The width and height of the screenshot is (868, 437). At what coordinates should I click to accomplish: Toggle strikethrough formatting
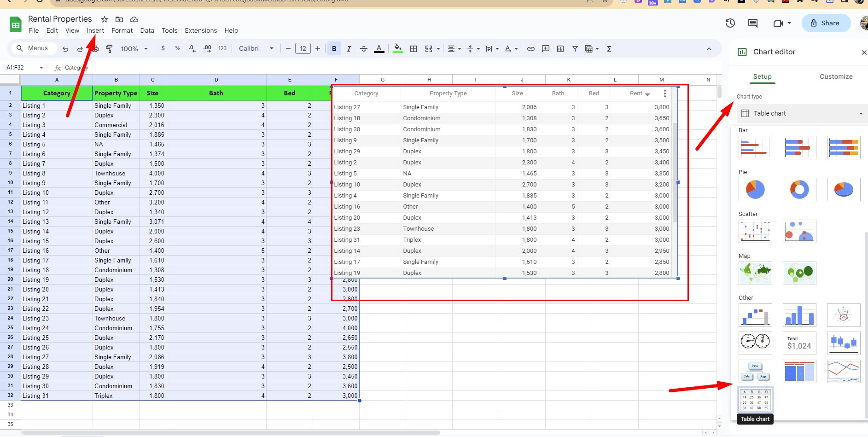364,48
